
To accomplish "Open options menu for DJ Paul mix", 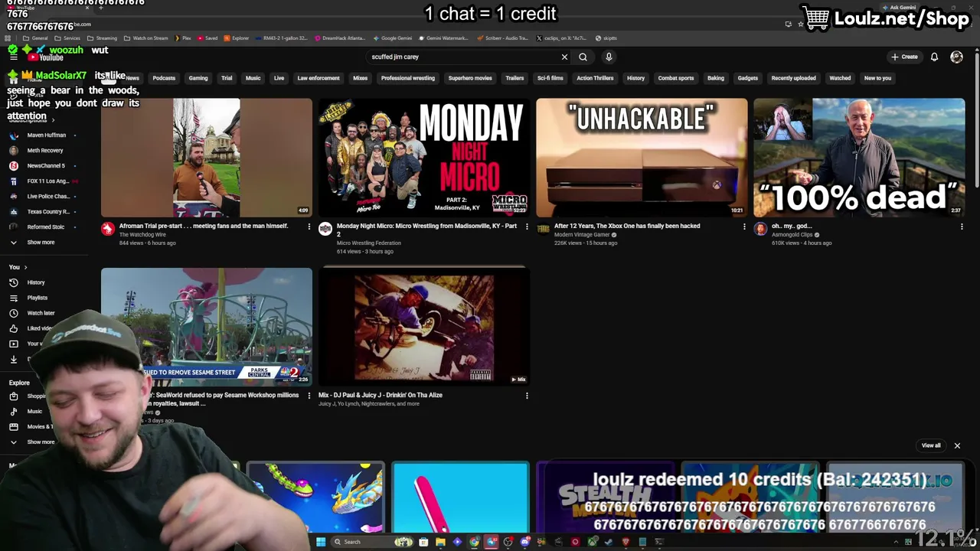I will (x=526, y=396).
